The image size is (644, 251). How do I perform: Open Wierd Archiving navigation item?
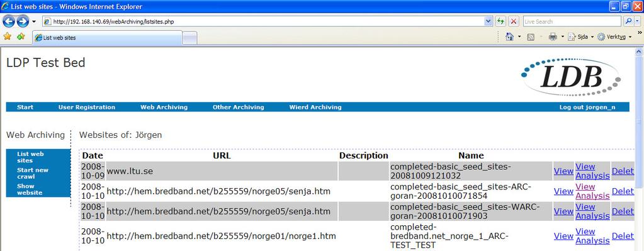tap(315, 107)
